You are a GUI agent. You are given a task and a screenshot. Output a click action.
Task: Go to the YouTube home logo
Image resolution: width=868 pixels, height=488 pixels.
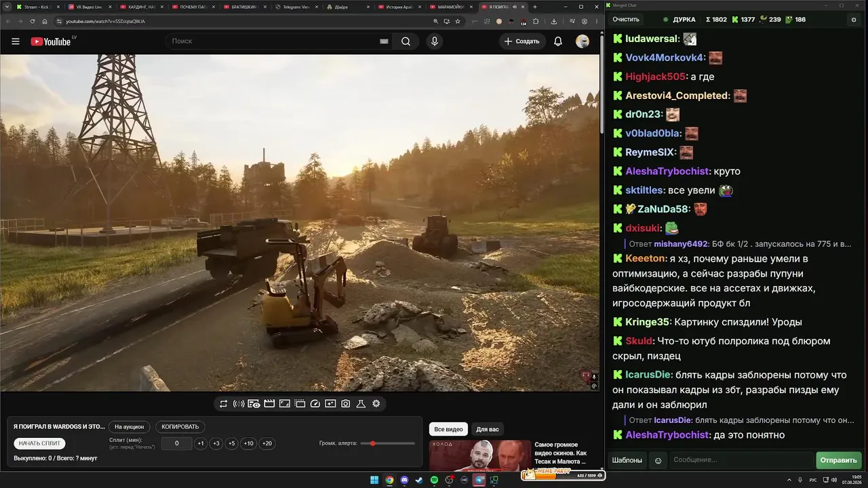point(51,41)
